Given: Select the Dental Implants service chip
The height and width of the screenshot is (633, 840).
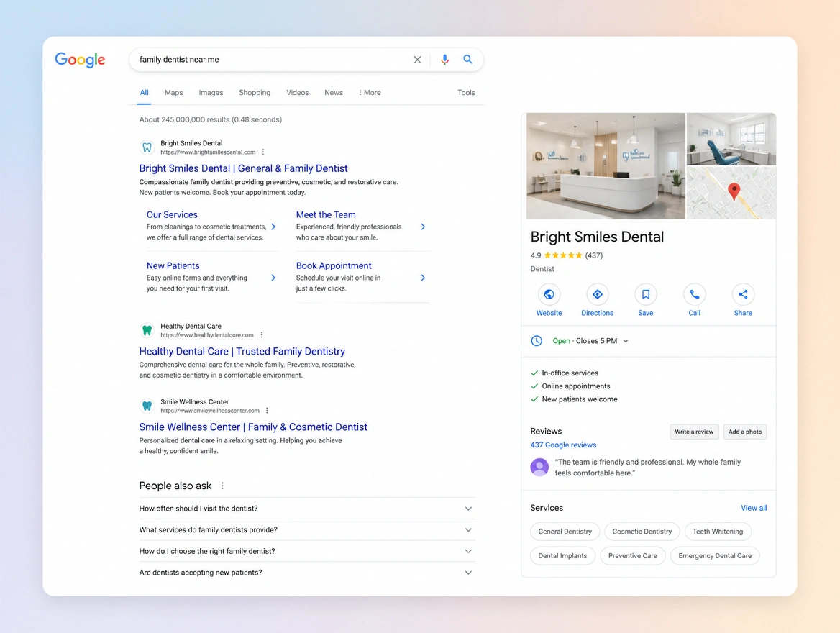Looking at the screenshot, I should coord(562,556).
